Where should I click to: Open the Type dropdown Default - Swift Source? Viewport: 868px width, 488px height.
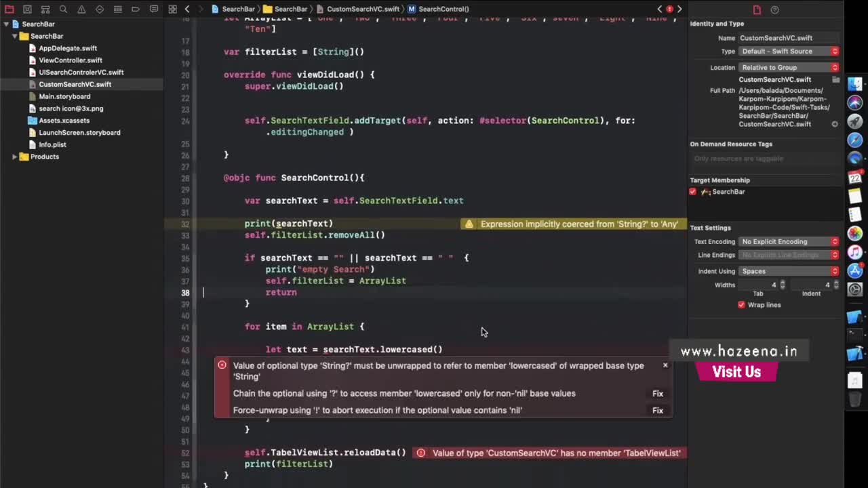click(789, 52)
